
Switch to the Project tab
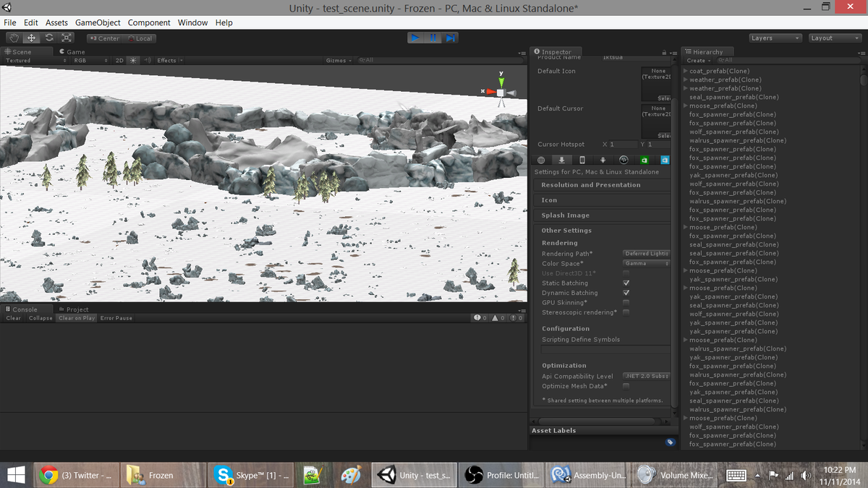73,309
